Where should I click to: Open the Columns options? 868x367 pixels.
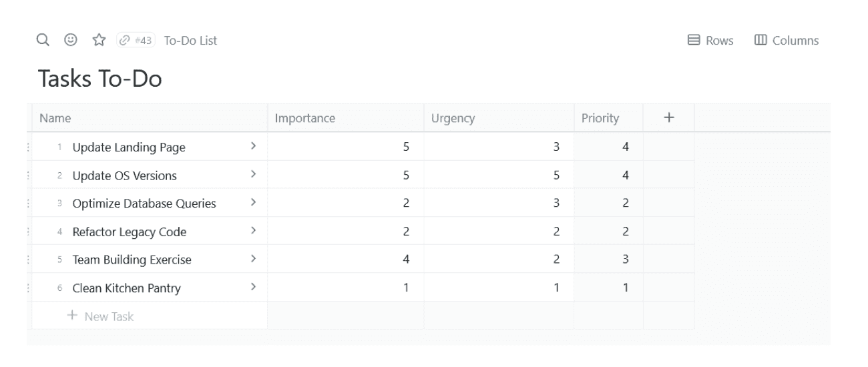pyautogui.click(x=787, y=41)
